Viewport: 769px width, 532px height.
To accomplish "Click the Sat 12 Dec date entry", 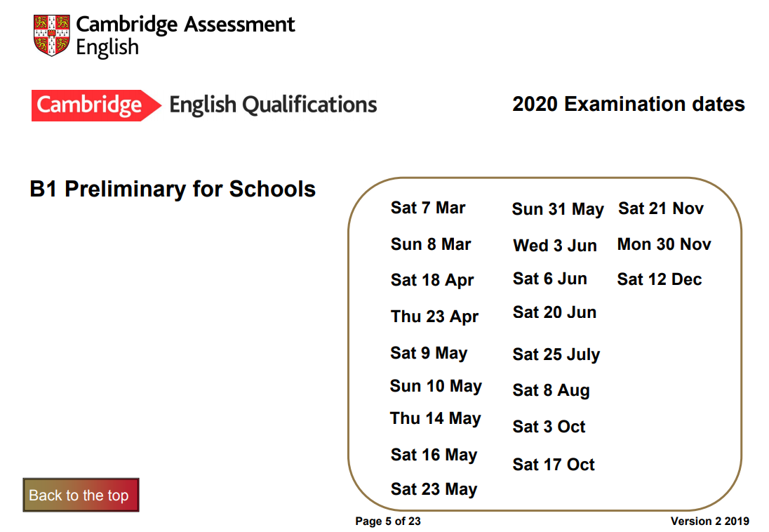I will (x=660, y=279).
